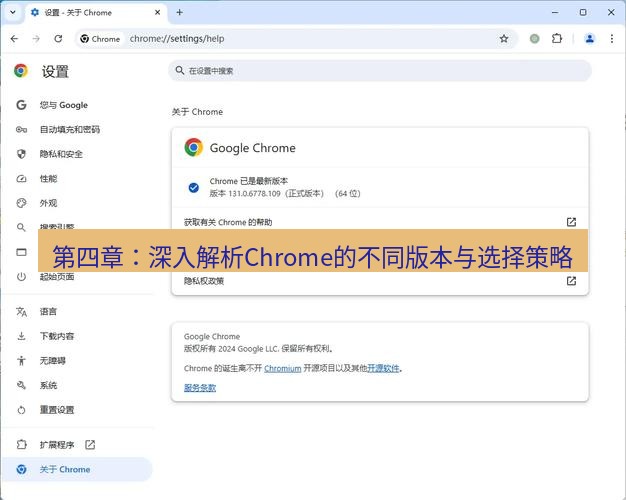Select the 设置 - 关于 Chrome tab
Viewport: 626px width, 500px height.
pos(96,13)
